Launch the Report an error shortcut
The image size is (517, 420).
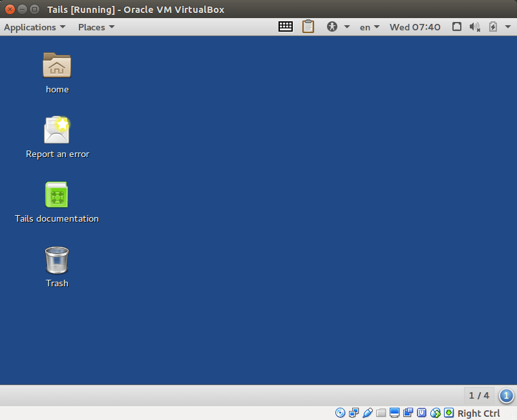click(x=57, y=130)
